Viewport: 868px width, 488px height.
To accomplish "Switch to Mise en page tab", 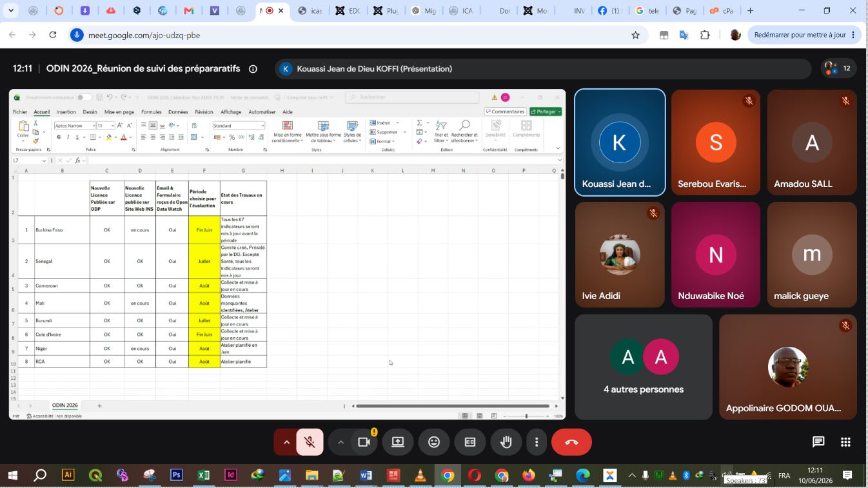I will (x=119, y=112).
